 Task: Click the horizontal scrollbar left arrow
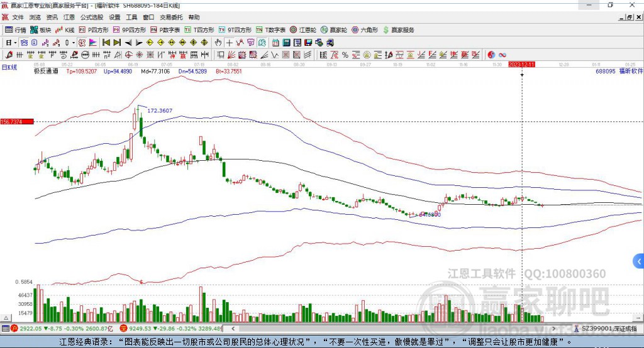tap(233, 329)
